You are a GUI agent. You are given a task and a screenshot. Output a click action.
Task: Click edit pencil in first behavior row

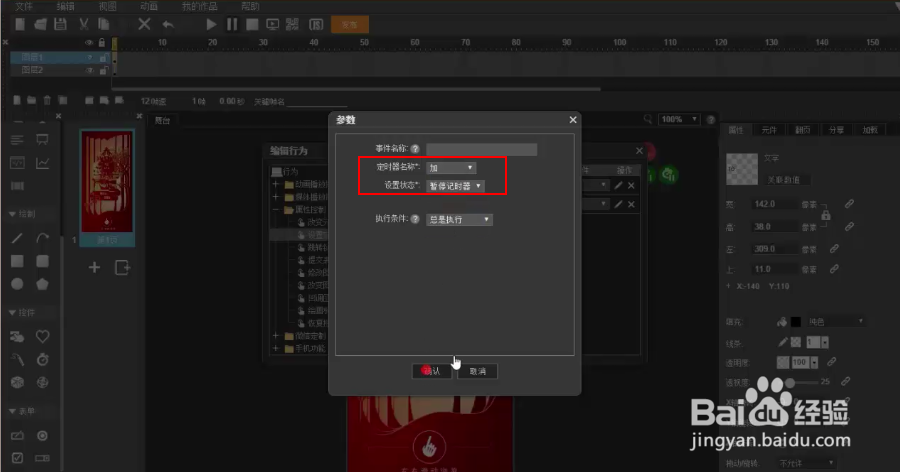[618, 185]
